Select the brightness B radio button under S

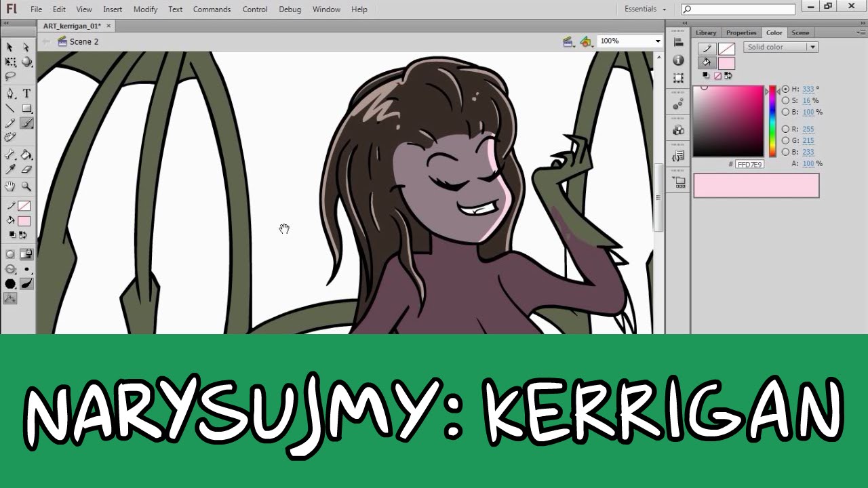point(786,112)
